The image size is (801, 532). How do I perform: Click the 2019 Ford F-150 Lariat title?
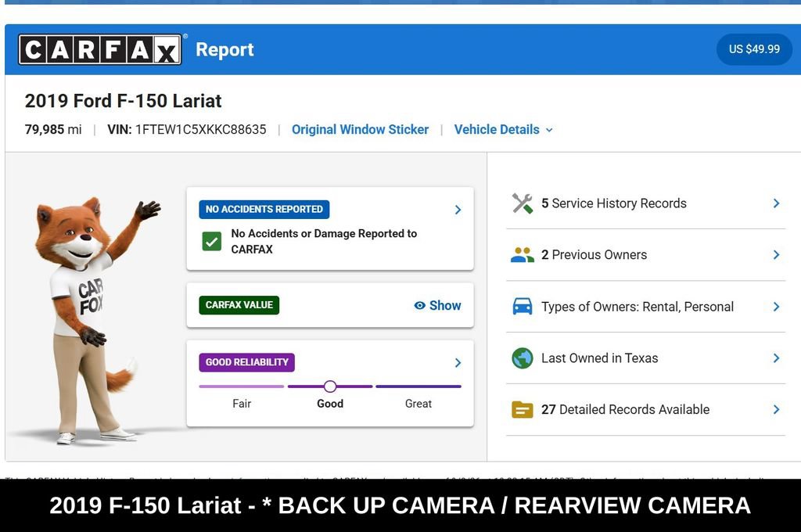click(123, 101)
